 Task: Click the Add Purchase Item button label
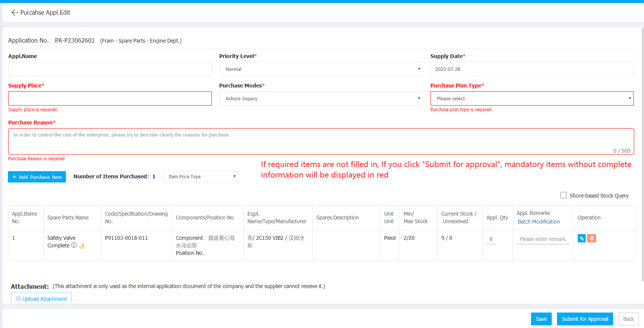click(x=40, y=177)
